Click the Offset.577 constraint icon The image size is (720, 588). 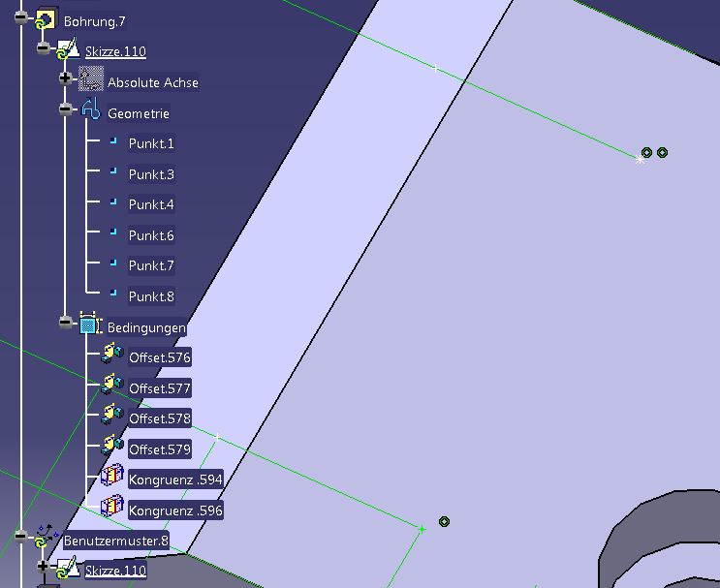(x=112, y=385)
